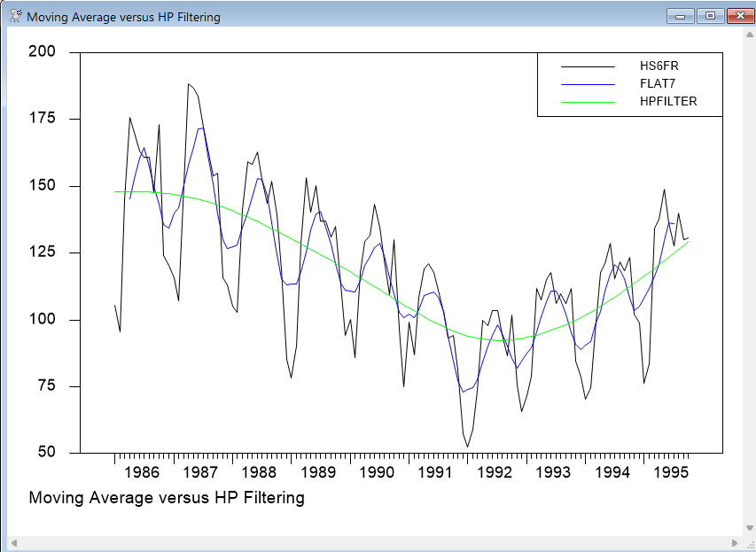Select the FLAT7 legend label

click(659, 83)
